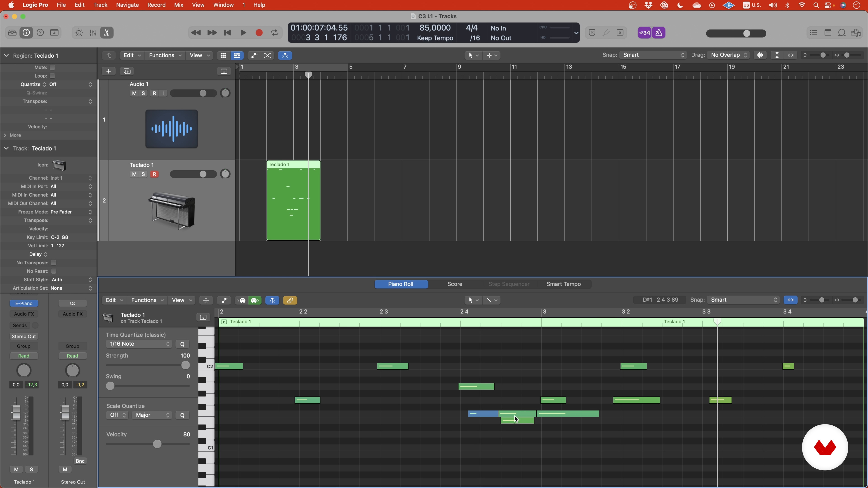
Task: Toggle Catch Playhead in Tracks area
Action: coord(285,55)
